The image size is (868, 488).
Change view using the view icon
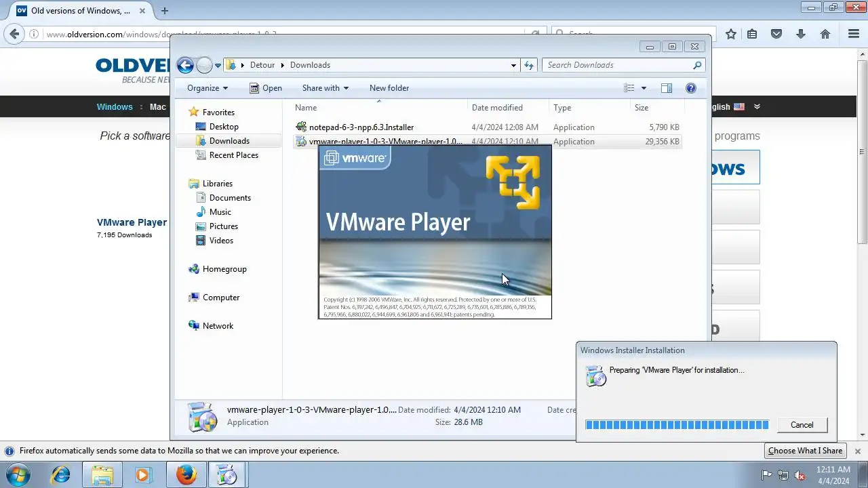point(629,88)
